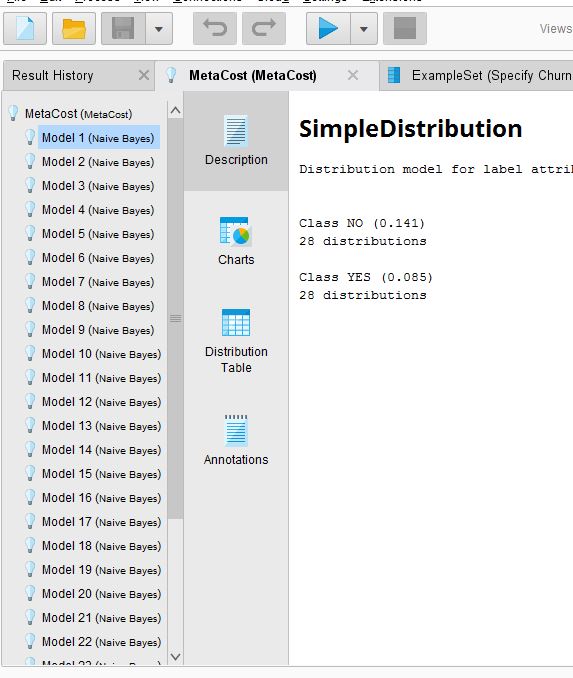Select Model 20 (Naive Bayes)
Image resolution: width=573 pixels, height=678 pixels.
(102, 594)
